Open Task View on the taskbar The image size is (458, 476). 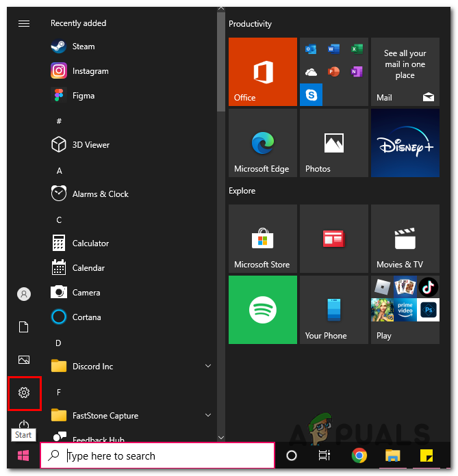pyautogui.click(x=325, y=455)
